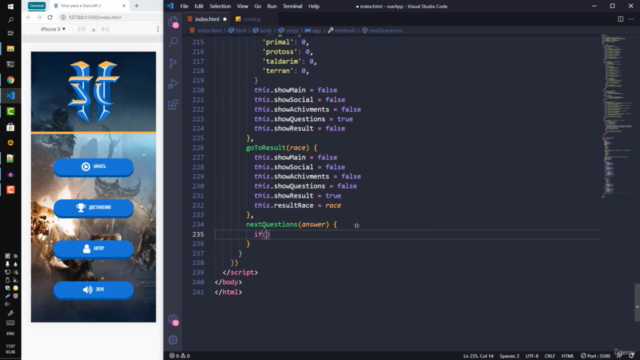Click Spaces: 2 indentation setting

[509, 356]
